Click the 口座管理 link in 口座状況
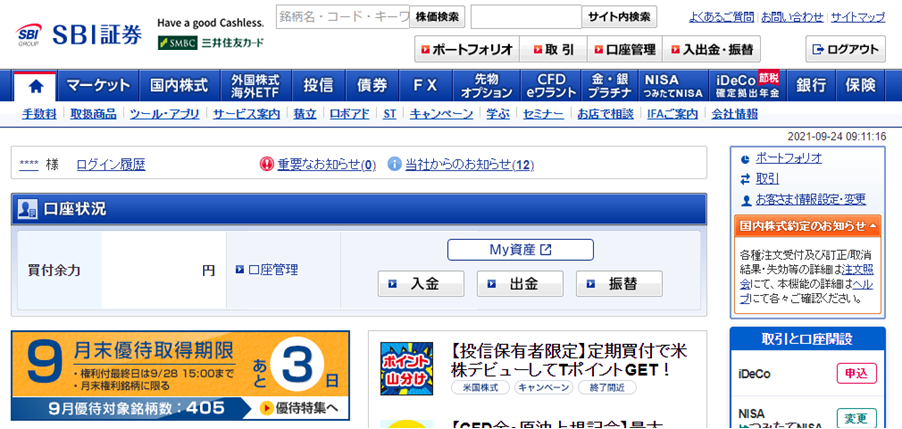Image resolution: width=902 pixels, height=429 pixels. tap(273, 270)
